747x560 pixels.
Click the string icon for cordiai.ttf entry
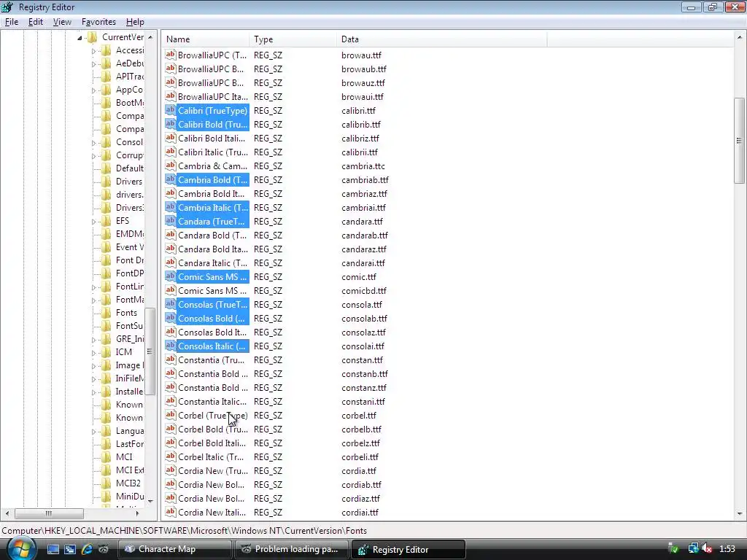click(170, 512)
